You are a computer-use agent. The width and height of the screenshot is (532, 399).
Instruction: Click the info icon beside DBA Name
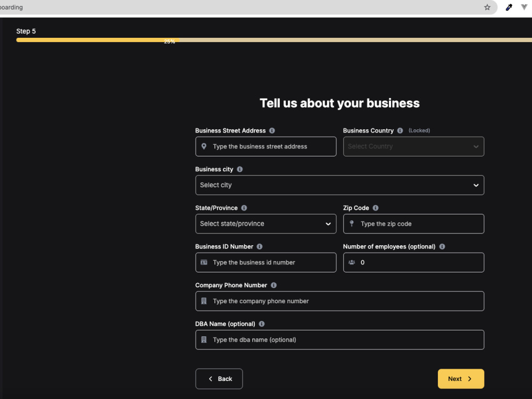point(262,324)
